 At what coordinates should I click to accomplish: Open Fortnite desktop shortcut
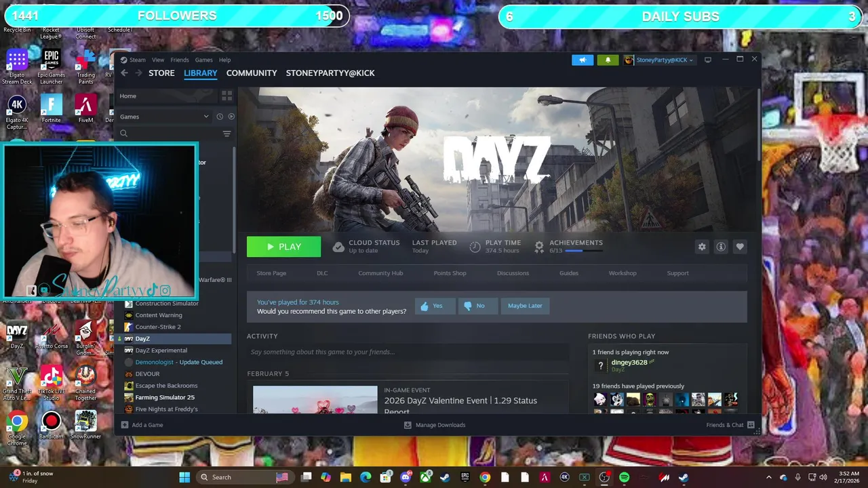click(x=51, y=109)
